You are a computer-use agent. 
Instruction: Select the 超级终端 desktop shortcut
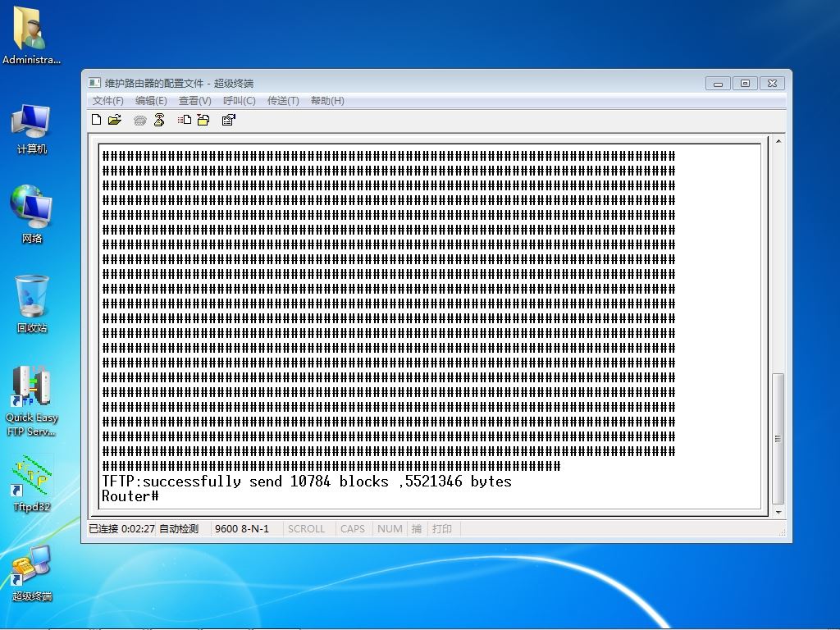click(31, 573)
